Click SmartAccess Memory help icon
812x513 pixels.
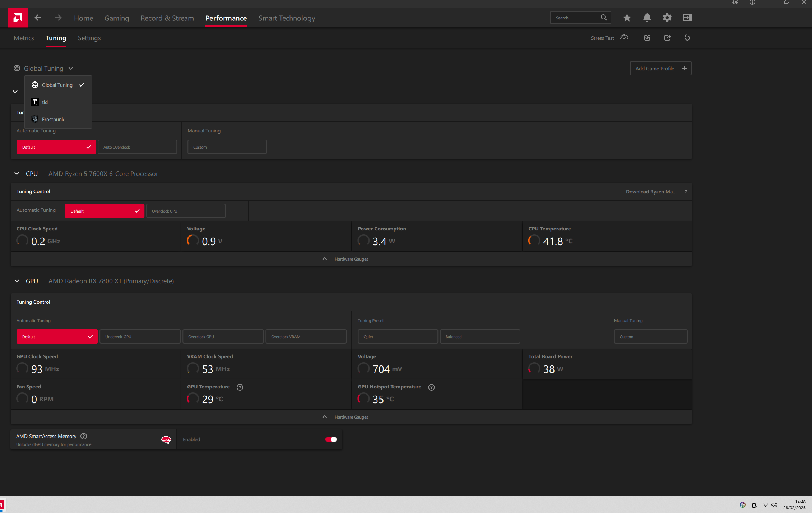(84, 436)
